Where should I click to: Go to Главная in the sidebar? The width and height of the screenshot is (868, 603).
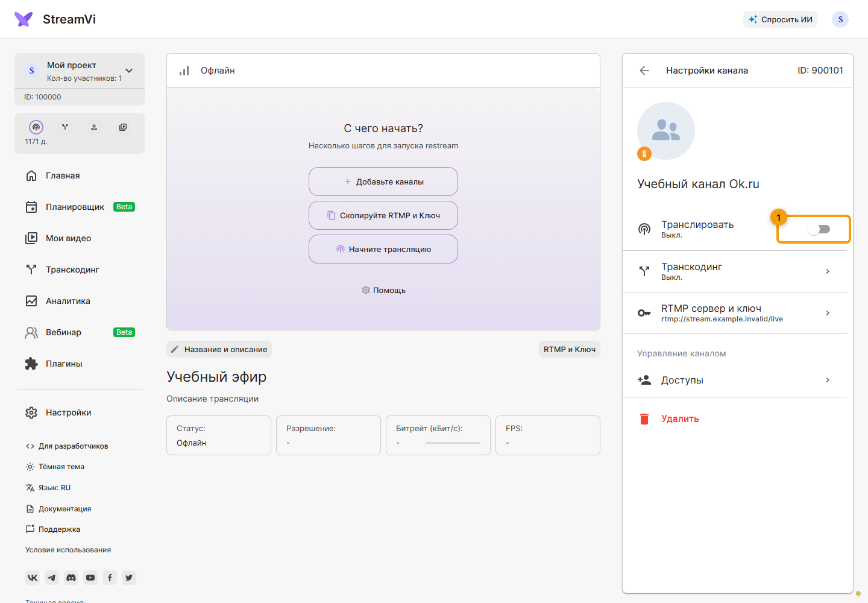click(80, 175)
